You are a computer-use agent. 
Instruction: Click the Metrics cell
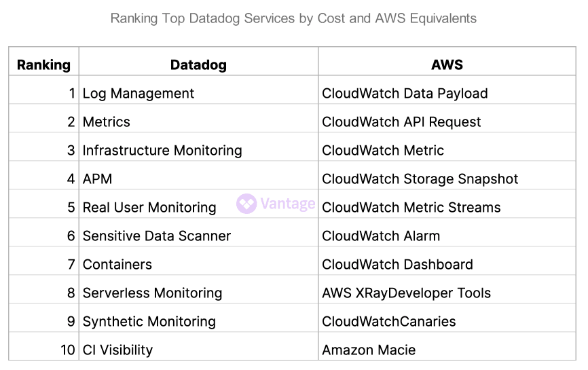[x=107, y=122]
